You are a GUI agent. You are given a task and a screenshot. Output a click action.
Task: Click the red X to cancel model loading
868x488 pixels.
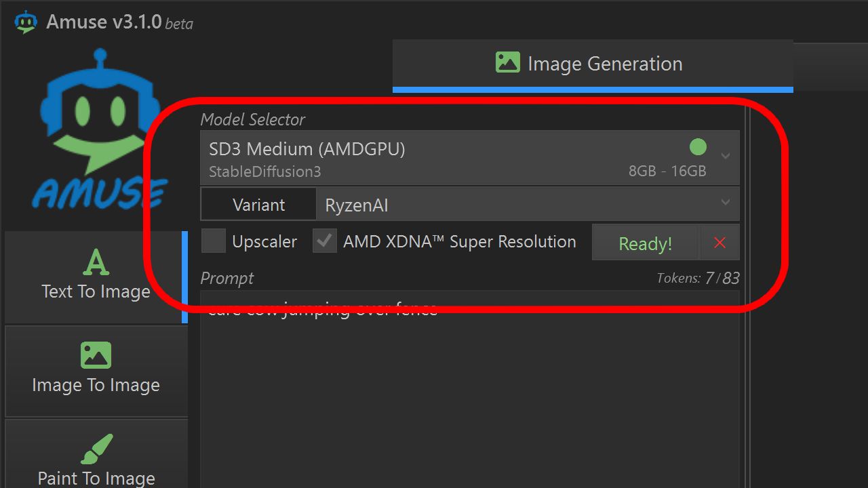pos(719,242)
